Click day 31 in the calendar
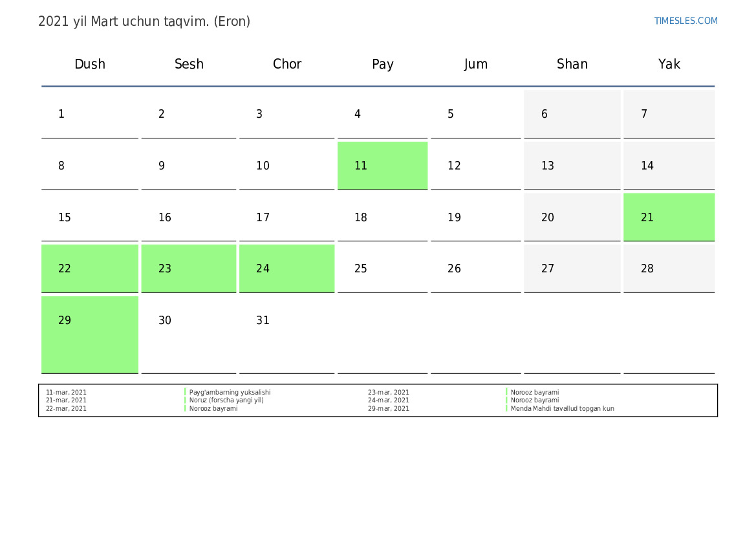The image size is (756, 535). 286,321
